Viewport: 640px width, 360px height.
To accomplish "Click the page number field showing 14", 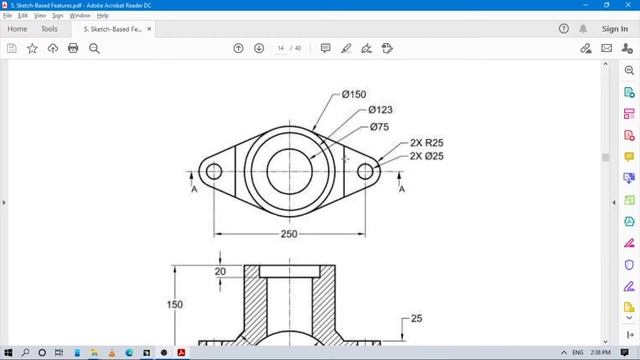I will [x=281, y=48].
